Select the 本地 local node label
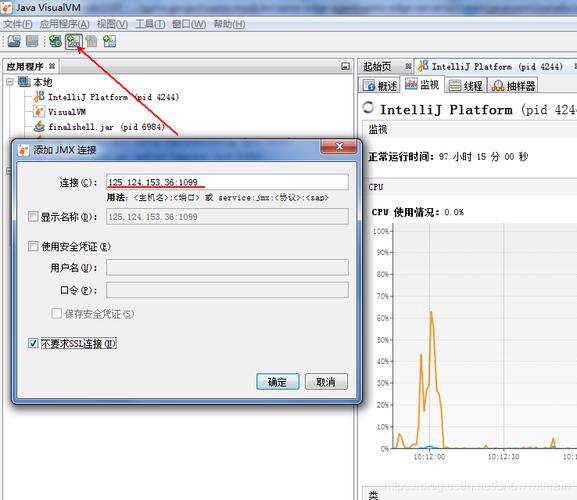 tap(43, 82)
